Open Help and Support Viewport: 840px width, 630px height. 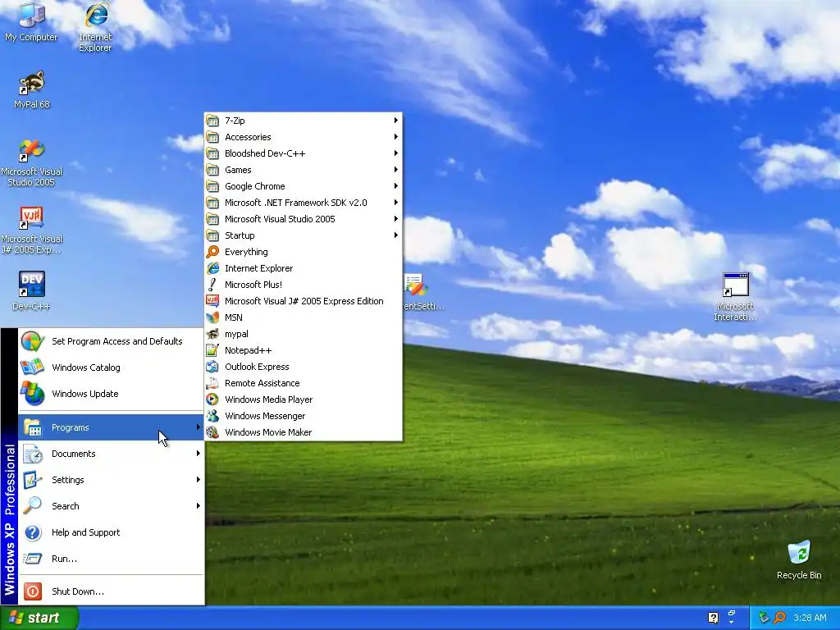point(111,532)
